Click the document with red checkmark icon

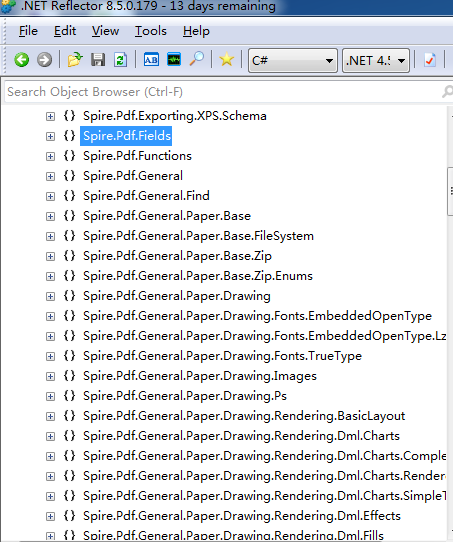(430, 60)
